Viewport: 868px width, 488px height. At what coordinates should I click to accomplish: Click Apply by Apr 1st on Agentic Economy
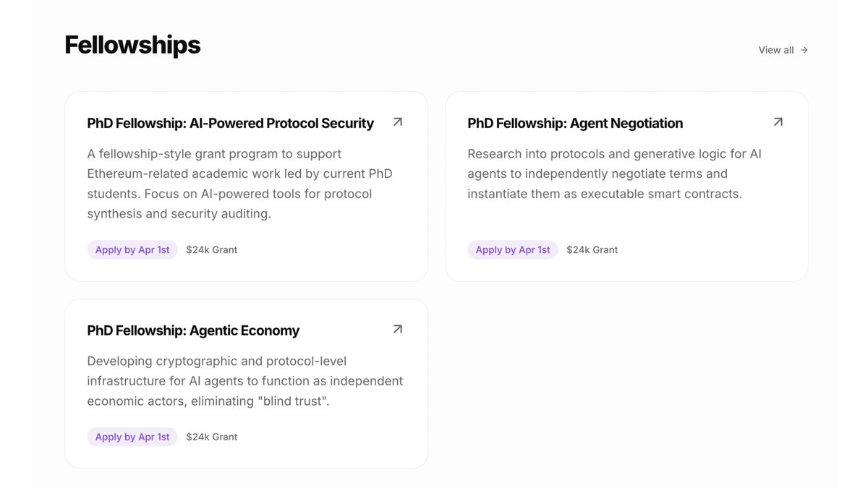[132, 437]
